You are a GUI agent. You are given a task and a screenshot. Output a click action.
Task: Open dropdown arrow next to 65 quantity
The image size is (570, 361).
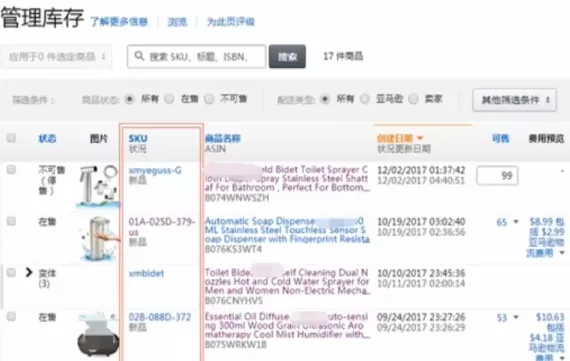click(515, 221)
